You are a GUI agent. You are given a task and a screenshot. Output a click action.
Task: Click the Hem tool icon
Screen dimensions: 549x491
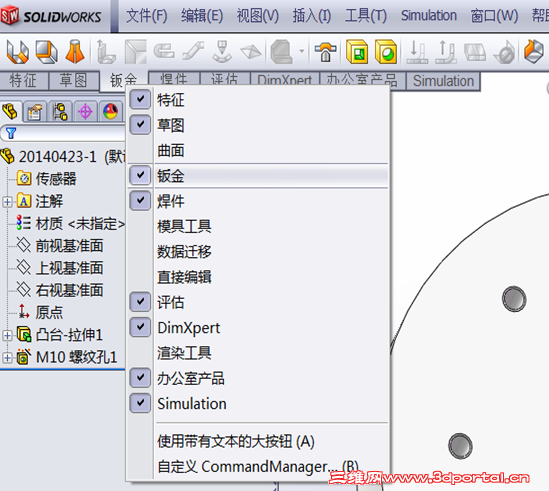[x=164, y=51]
